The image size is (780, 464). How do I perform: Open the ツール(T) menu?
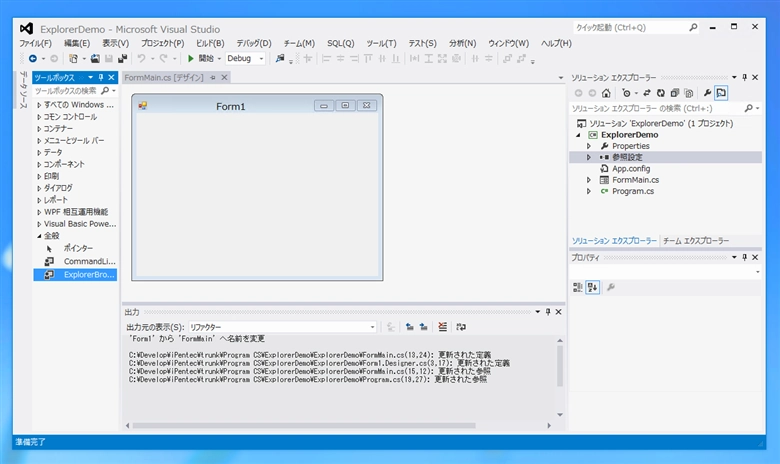click(382, 43)
